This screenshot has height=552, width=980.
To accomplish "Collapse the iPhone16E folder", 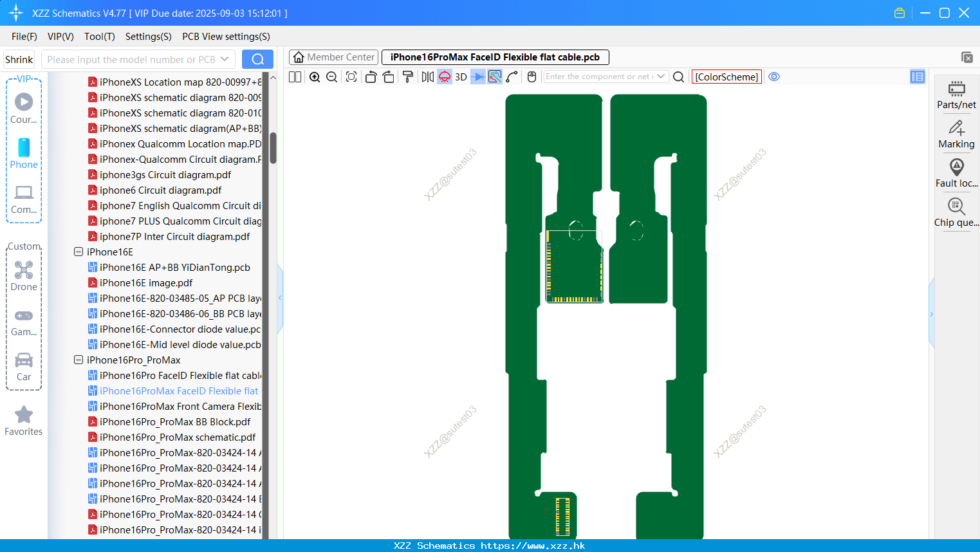I will (79, 252).
